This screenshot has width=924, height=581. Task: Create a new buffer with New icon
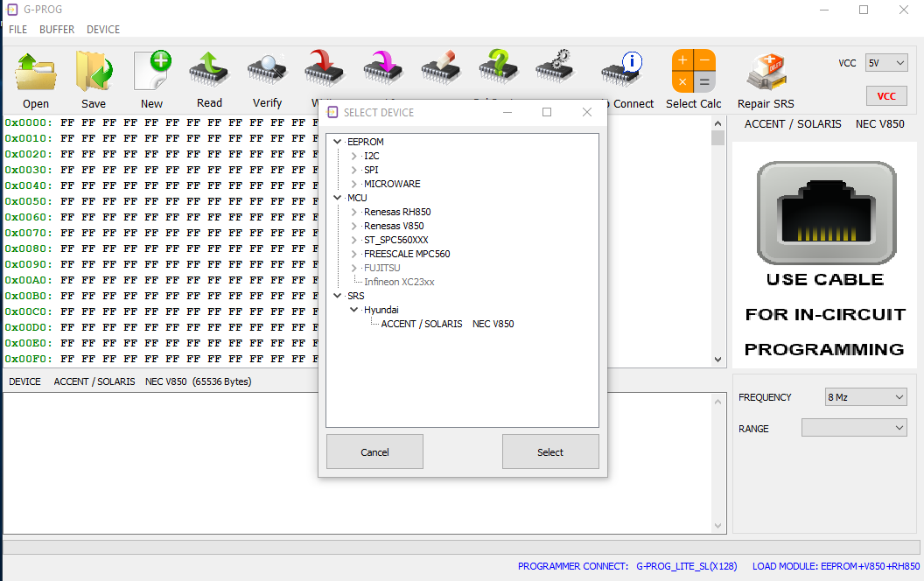pos(152,71)
